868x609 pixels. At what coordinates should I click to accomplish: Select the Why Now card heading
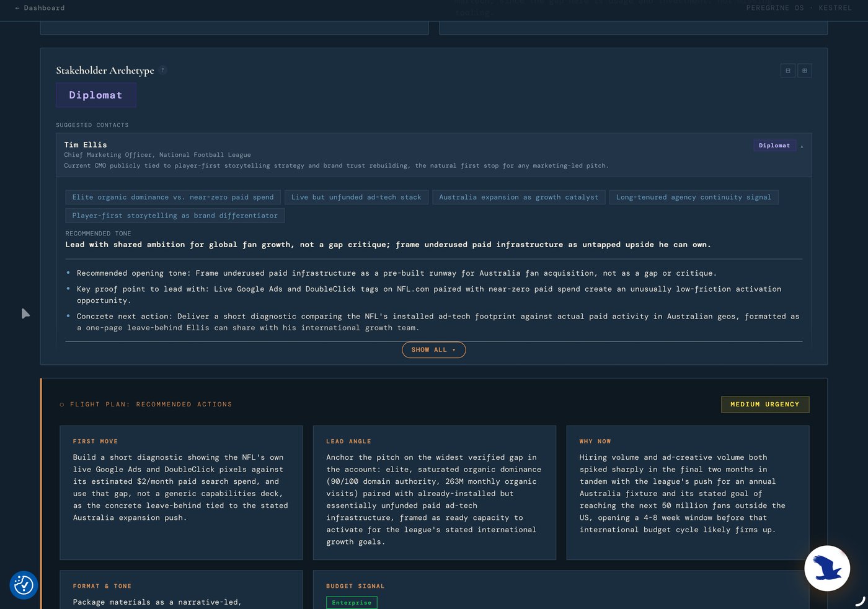click(595, 442)
